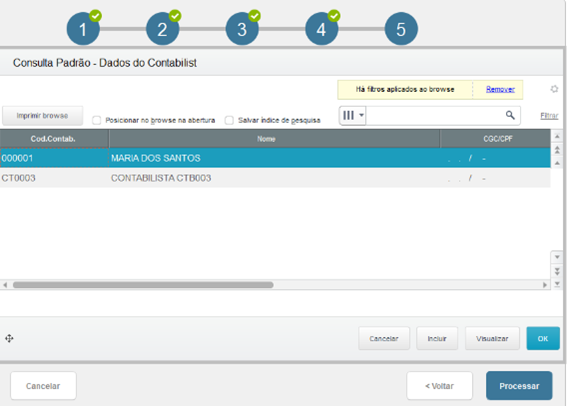Click the Incluir button

[437, 338]
